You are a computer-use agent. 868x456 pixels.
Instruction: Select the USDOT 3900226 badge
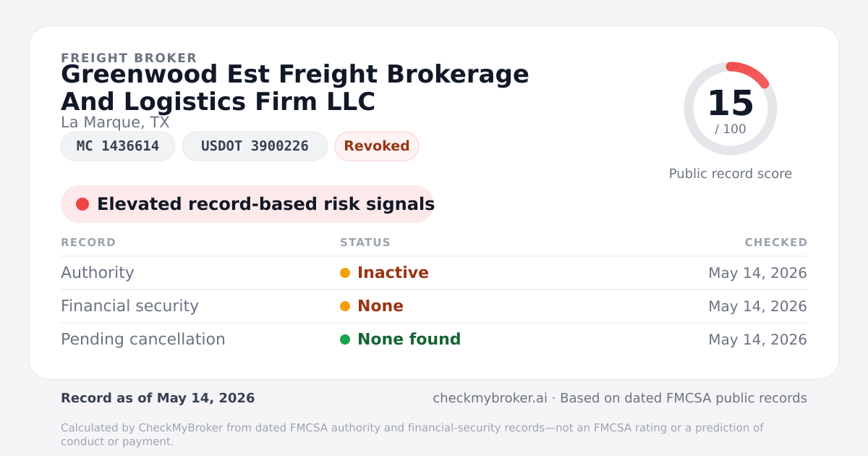pyautogui.click(x=255, y=146)
